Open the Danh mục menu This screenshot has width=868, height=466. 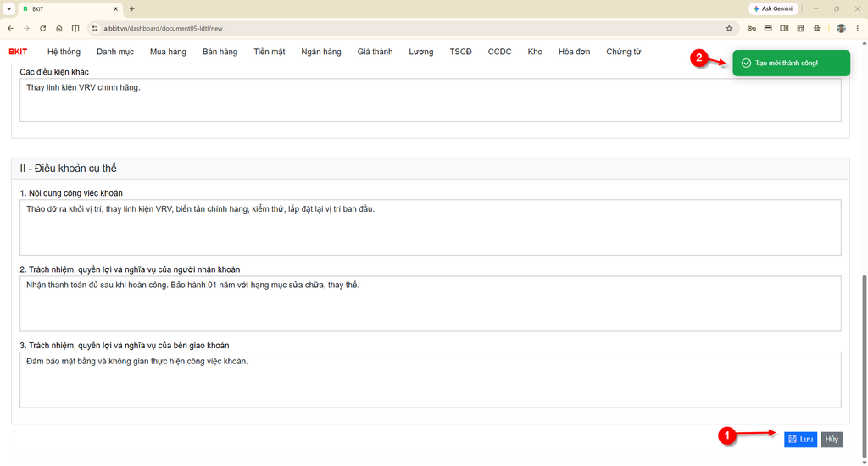(115, 52)
